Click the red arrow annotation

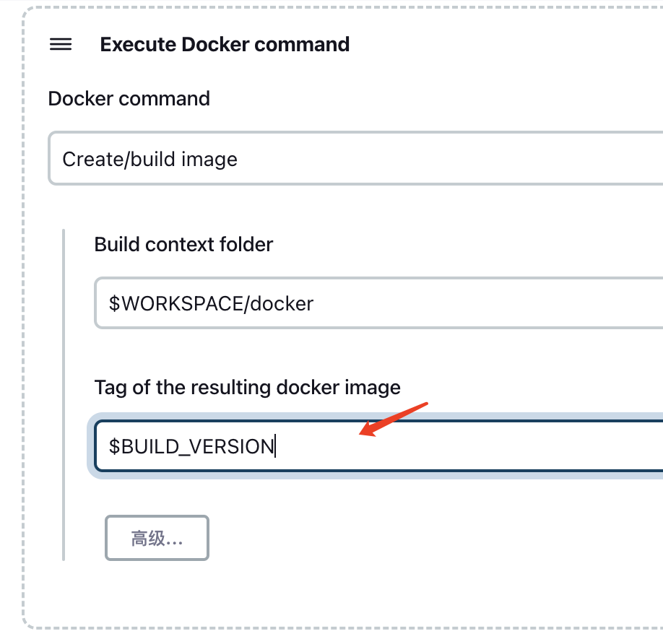tap(394, 419)
